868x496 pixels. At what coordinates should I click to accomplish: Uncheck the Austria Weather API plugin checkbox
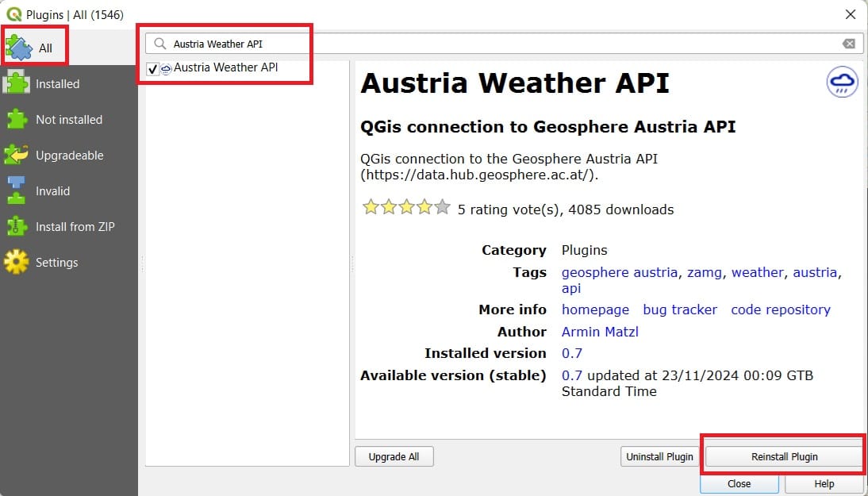(x=152, y=68)
